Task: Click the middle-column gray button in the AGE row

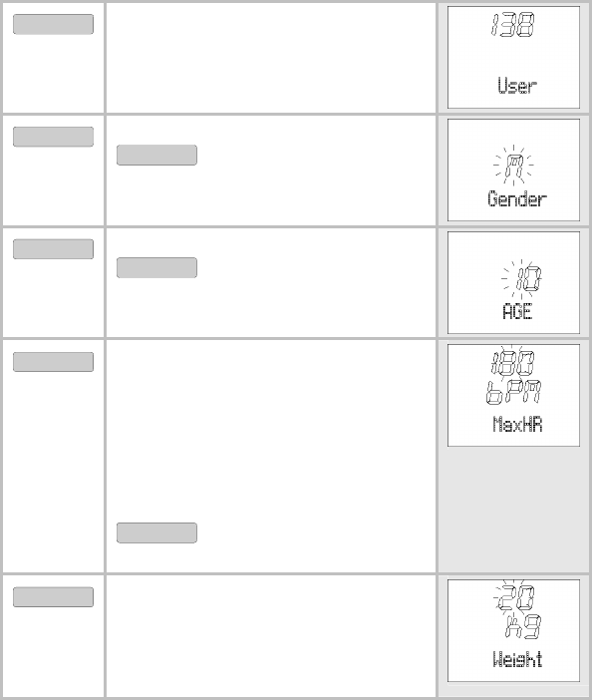Action: click(x=156, y=267)
